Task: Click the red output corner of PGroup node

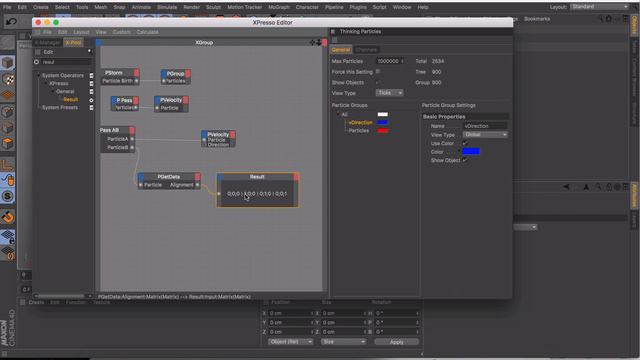Action: (188, 73)
